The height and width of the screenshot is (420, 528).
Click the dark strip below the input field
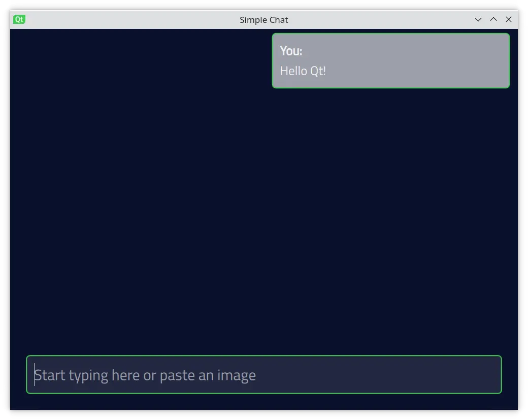point(263,402)
